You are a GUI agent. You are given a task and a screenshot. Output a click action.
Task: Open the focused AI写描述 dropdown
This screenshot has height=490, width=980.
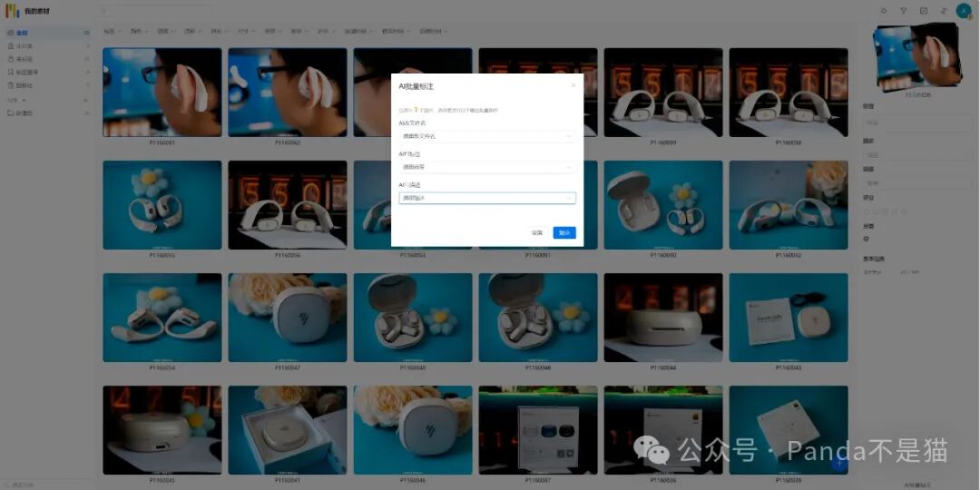coord(487,198)
